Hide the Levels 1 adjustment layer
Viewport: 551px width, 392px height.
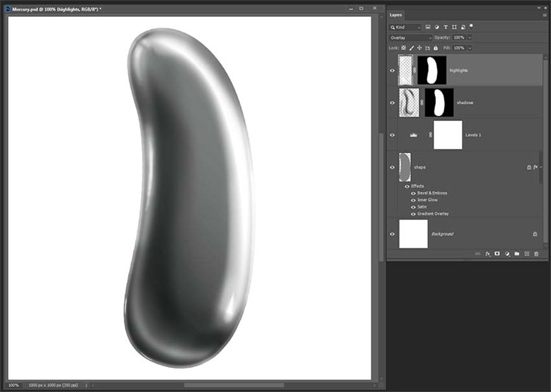[392, 135]
